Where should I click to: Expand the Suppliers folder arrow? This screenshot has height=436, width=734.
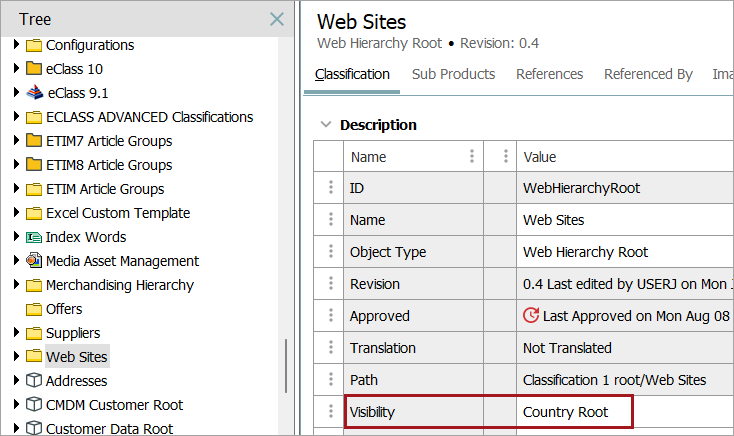(x=16, y=333)
